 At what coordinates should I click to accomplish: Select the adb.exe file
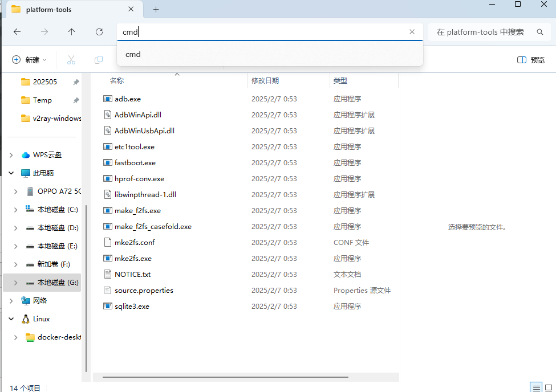pos(127,99)
